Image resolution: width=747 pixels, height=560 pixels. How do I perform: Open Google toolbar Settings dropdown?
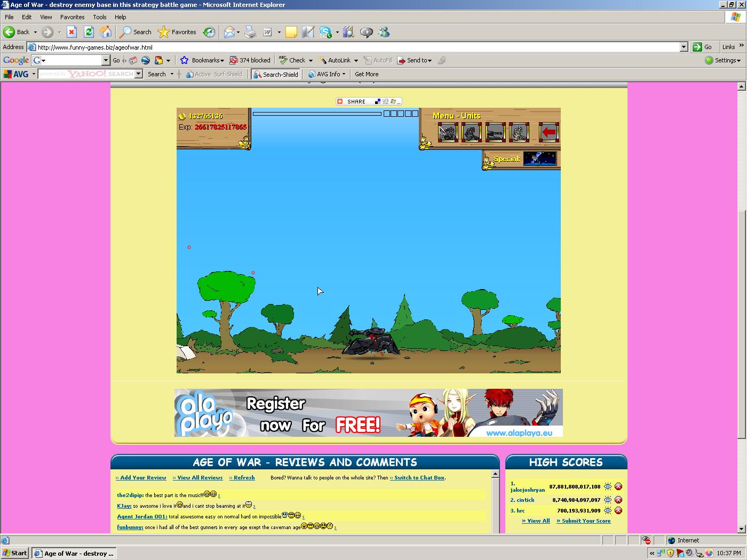723,60
